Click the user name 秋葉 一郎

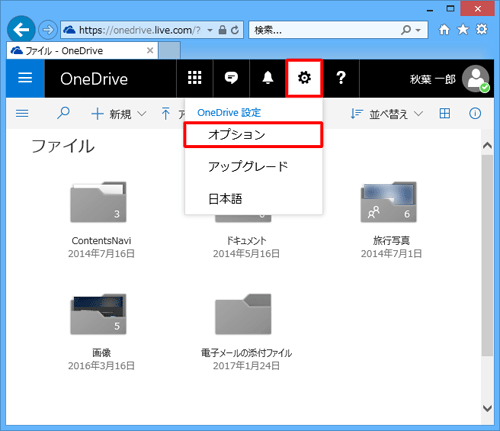[x=433, y=79]
